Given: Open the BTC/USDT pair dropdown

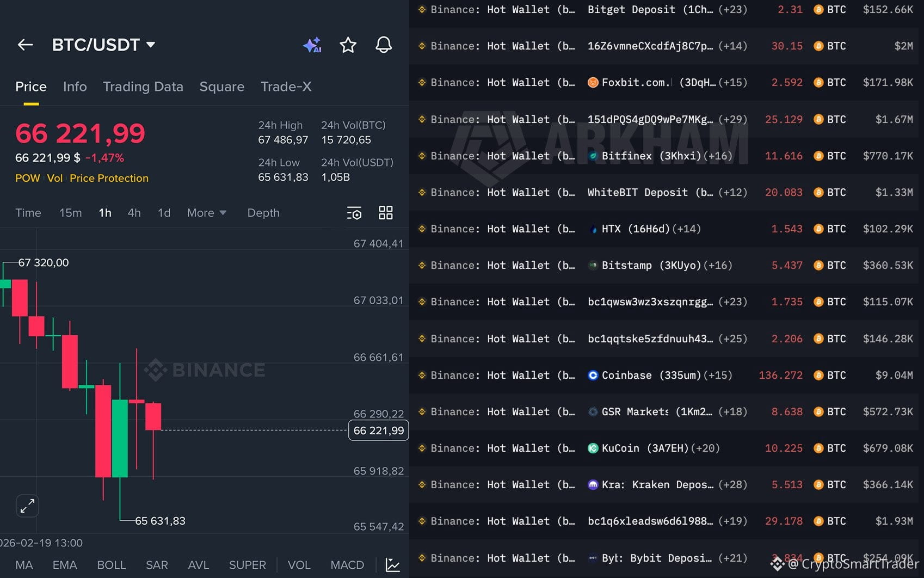Looking at the screenshot, I should click(103, 45).
